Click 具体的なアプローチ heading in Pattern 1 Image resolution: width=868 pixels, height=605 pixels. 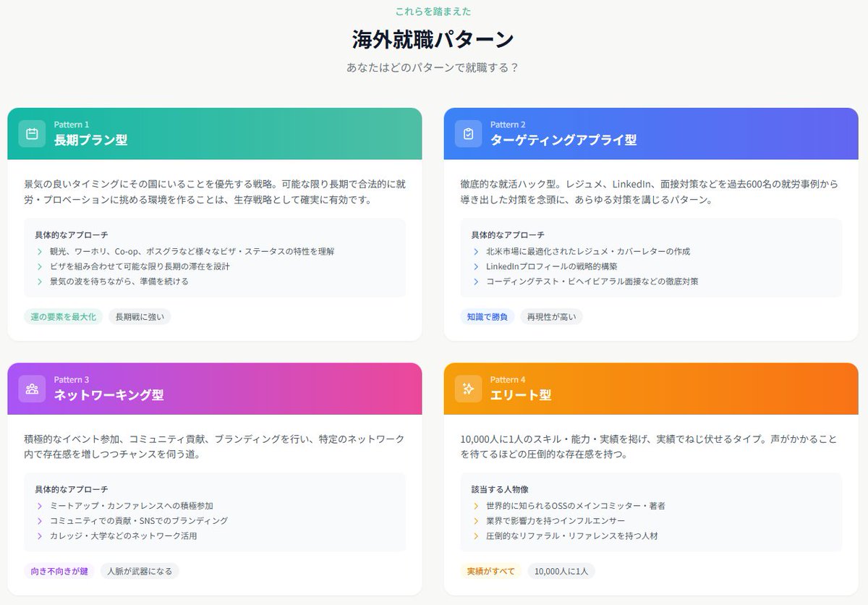coord(72,235)
